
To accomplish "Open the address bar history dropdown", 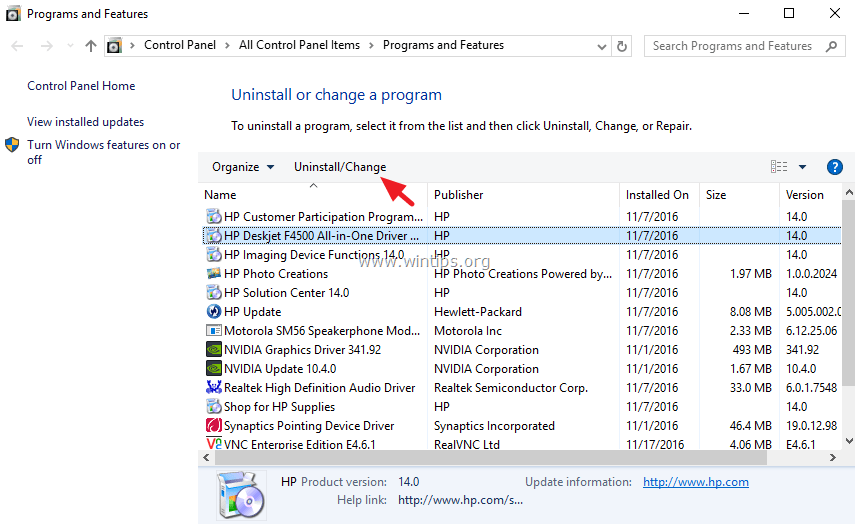I will 601,46.
